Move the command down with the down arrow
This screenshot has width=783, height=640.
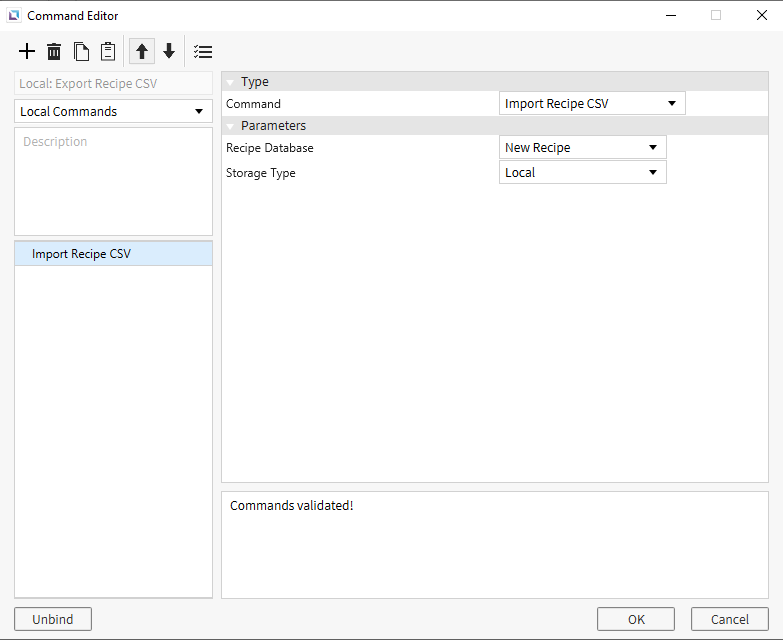[169, 51]
